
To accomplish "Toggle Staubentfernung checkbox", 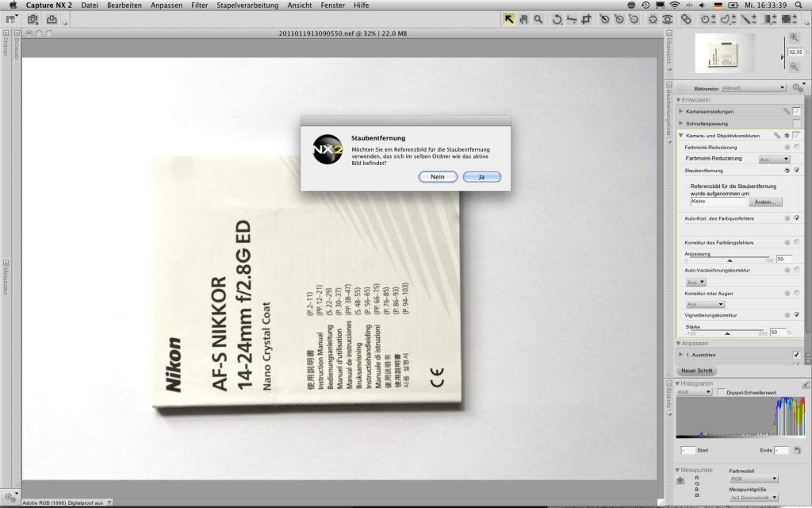I will [796, 171].
